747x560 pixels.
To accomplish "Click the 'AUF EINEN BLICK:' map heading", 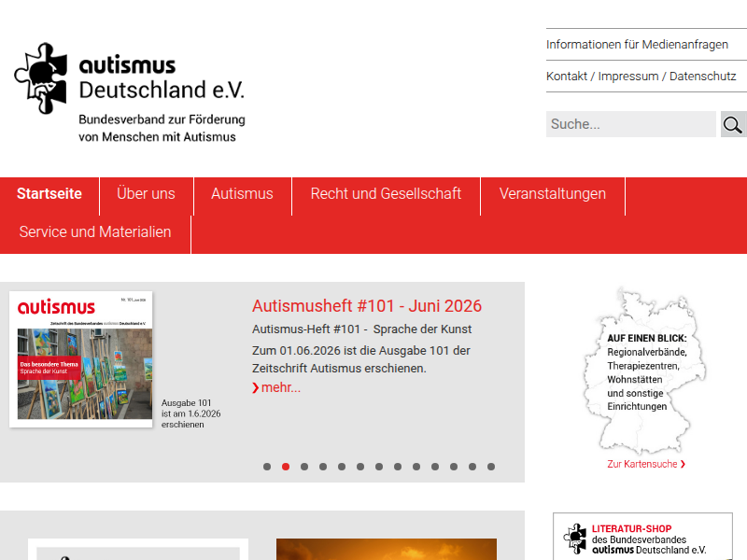I will (x=646, y=339).
